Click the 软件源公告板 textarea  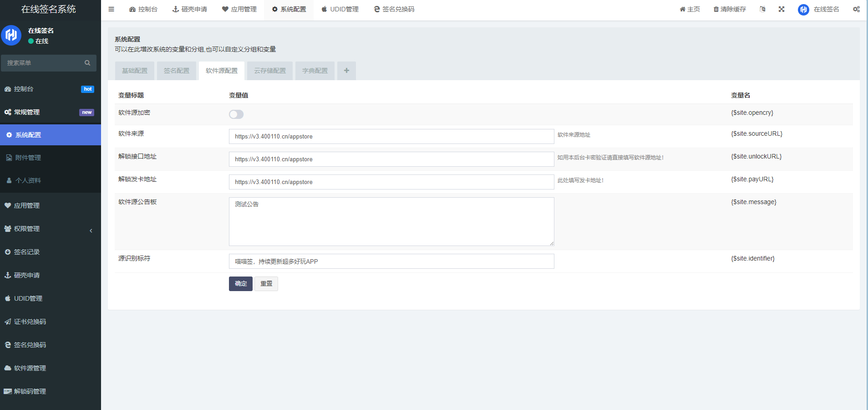[391, 221]
